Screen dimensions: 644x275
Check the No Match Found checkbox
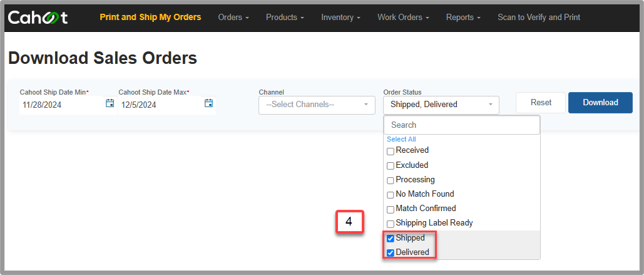pyautogui.click(x=391, y=195)
